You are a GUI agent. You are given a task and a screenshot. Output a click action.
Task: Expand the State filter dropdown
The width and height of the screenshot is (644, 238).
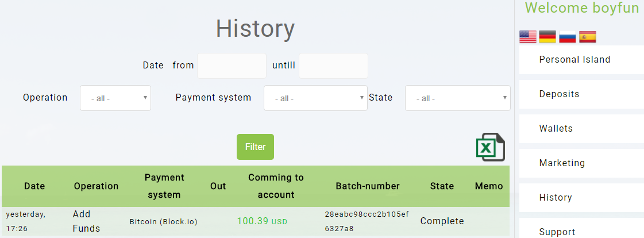click(x=457, y=98)
